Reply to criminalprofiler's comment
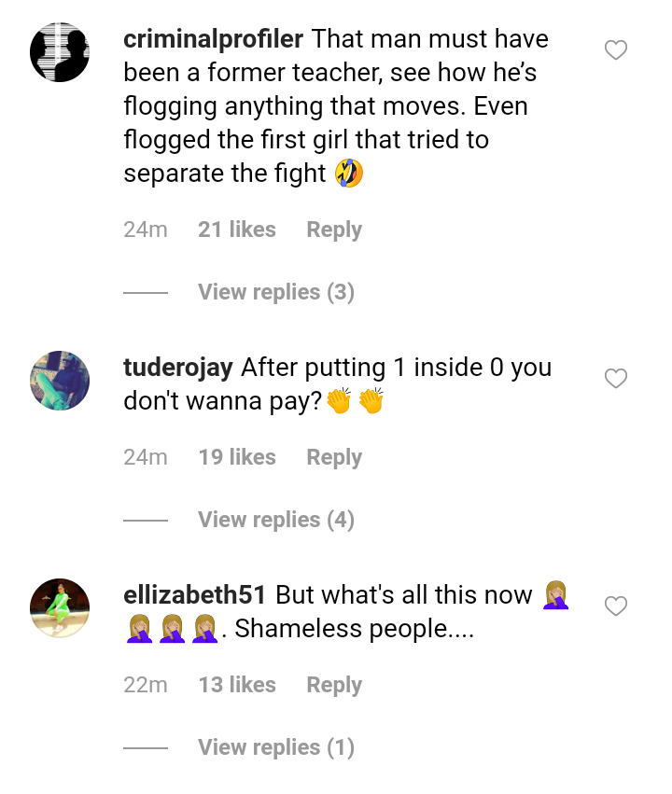 point(334,230)
